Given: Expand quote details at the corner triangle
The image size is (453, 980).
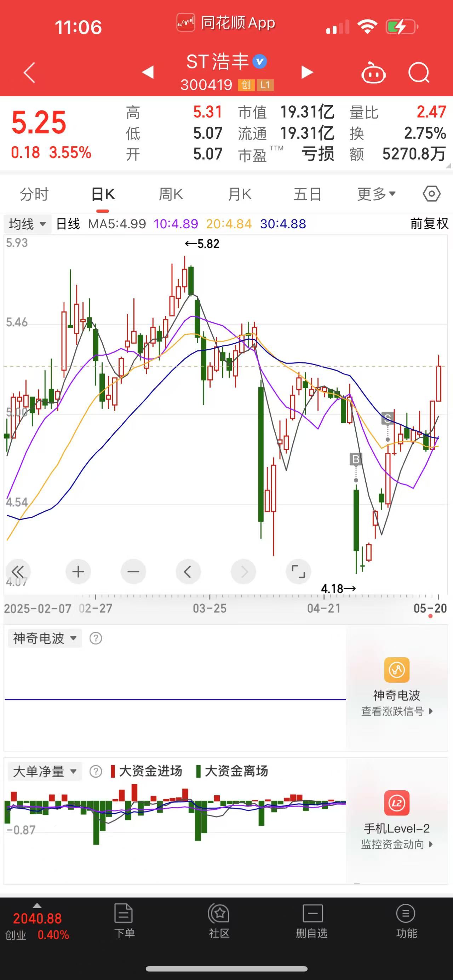Looking at the screenshot, I should pos(448,166).
